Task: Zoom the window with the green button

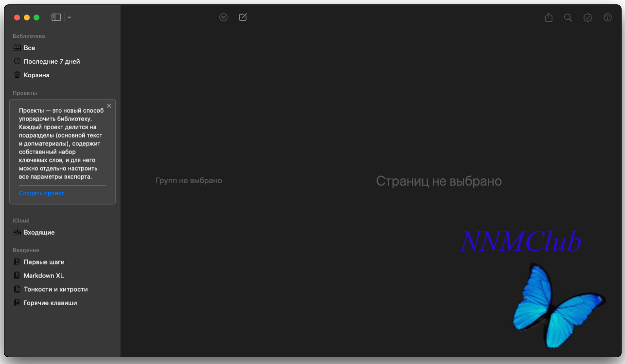Action: (x=36, y=17)
